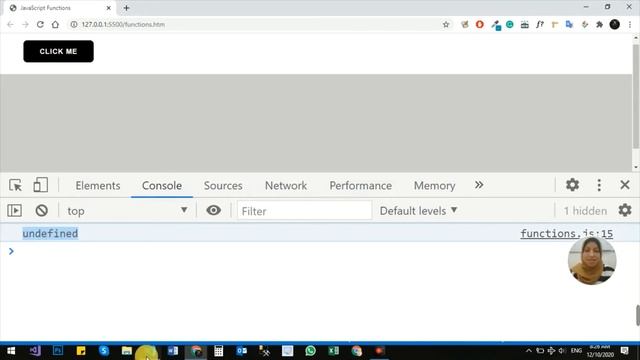Open the top JavaScript context dropdown

coord(127,211)
